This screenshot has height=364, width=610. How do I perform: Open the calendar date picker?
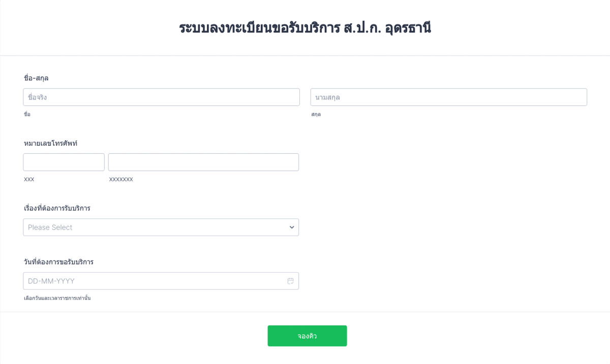tap(161, 281)
